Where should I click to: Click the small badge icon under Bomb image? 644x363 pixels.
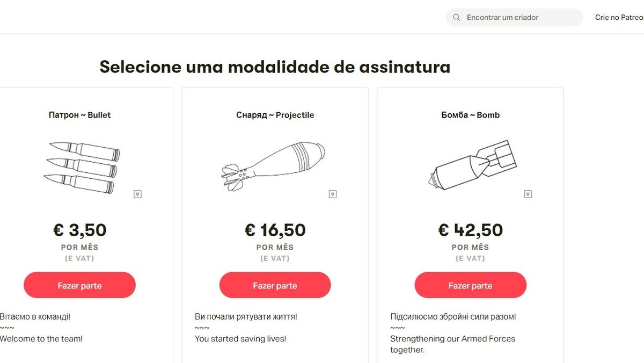click(x=528, y=194)
